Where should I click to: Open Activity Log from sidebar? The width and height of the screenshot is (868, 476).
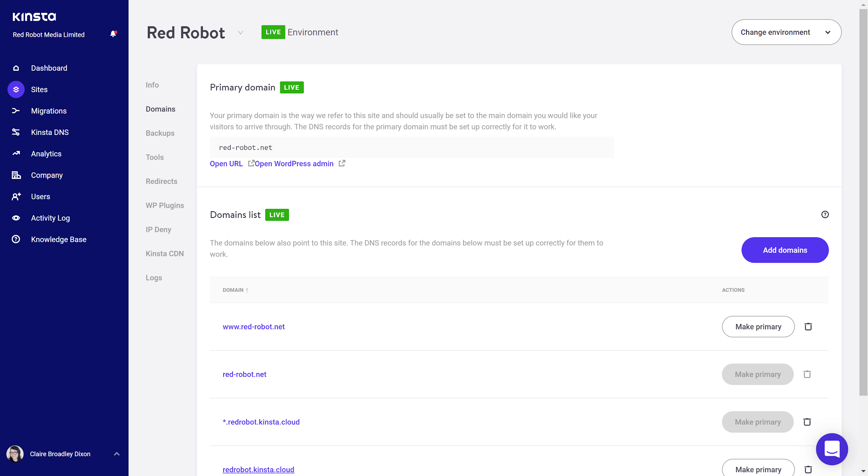50,218
